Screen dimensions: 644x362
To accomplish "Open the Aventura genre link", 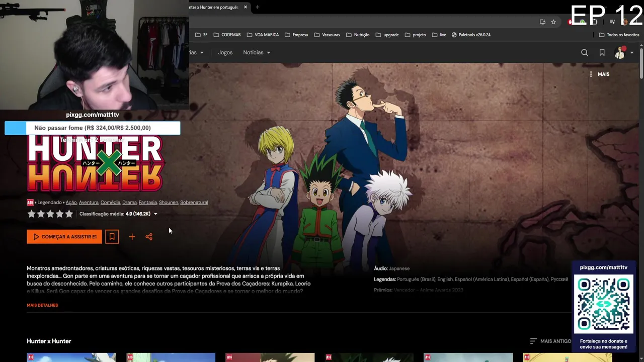I will tap(89, 203).
